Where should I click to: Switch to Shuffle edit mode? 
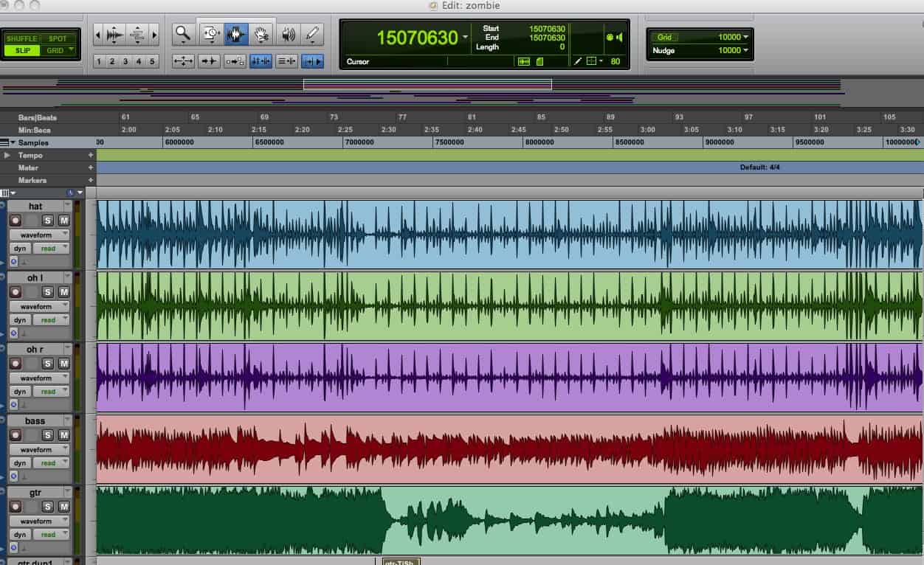click(x=22, y=38)
